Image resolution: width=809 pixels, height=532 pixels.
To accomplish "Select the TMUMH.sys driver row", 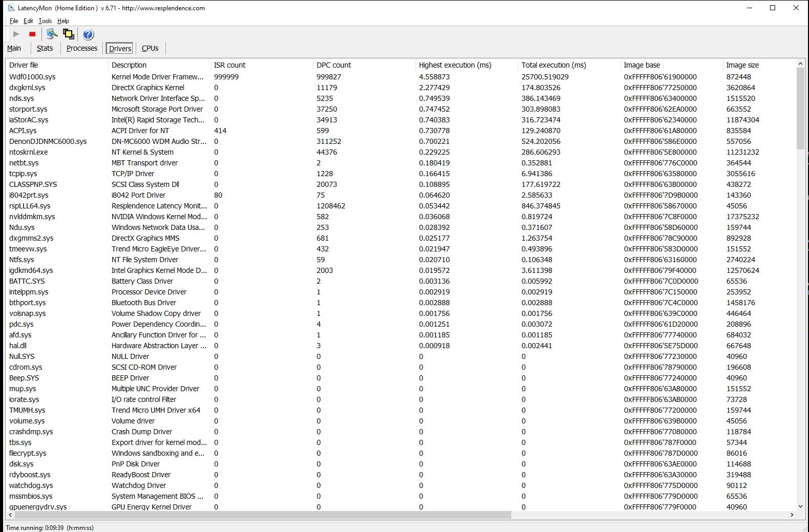I will [x=401, y=410].
